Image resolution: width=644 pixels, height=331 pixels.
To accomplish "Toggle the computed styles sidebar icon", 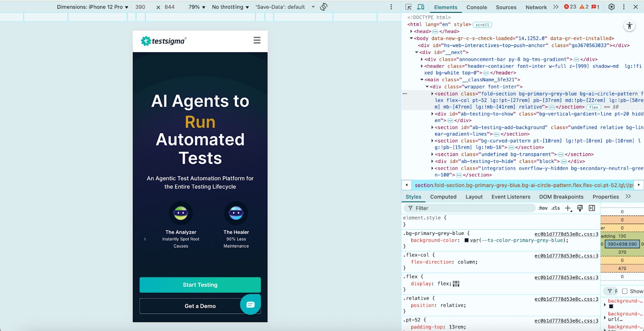I will click(592, 208).
